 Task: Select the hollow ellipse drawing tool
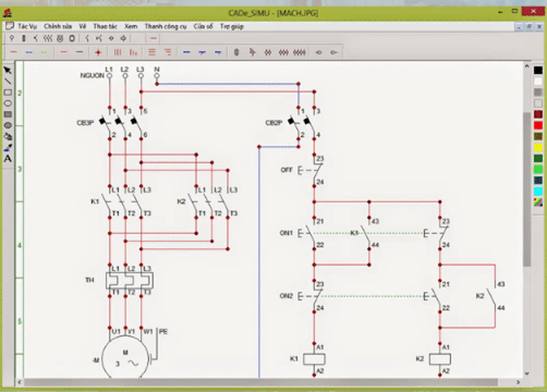[x=8, y=103]
